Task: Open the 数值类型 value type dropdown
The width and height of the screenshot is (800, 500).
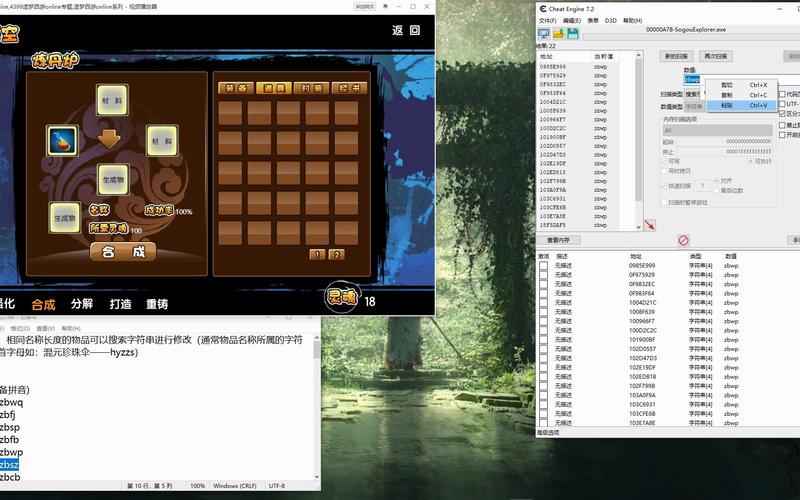Action: click(694, 107)
